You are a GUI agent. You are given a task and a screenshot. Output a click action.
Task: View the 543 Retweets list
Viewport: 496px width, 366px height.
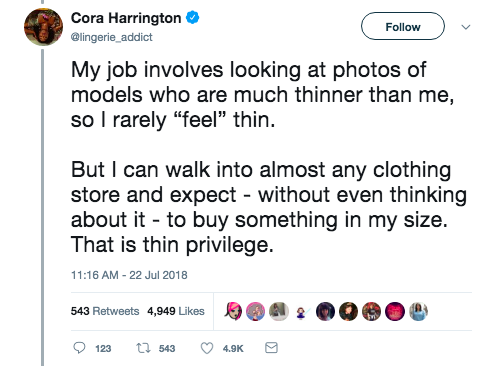[x=105, y=311]
